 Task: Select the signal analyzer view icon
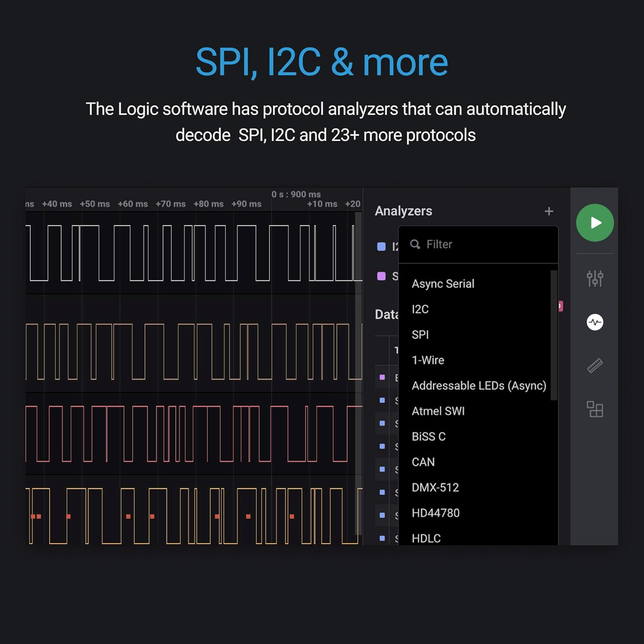pyautogui.click(x=595, y=322)
